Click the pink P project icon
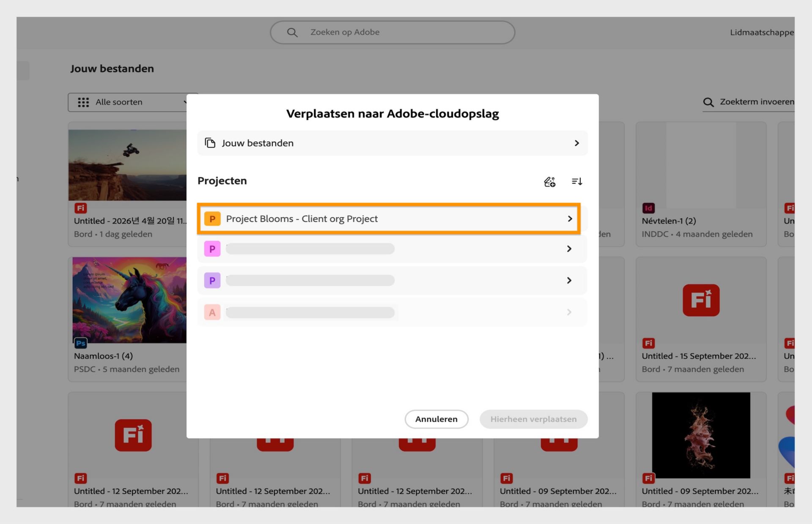The image size is (812, 524). pos(212,249)
